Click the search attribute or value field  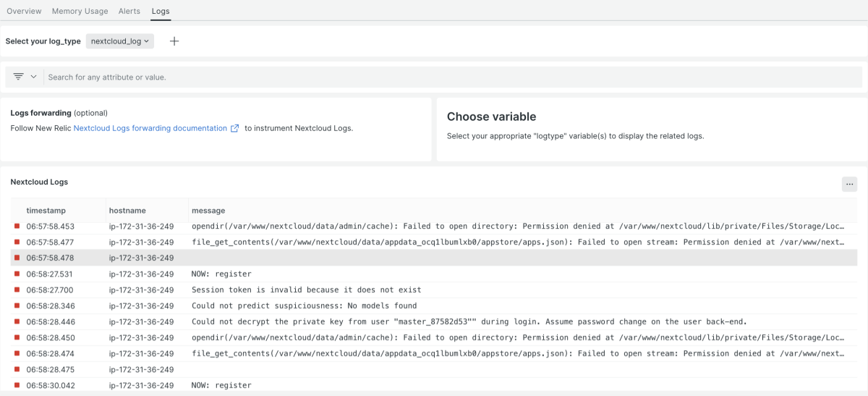(x=448, y=77)
